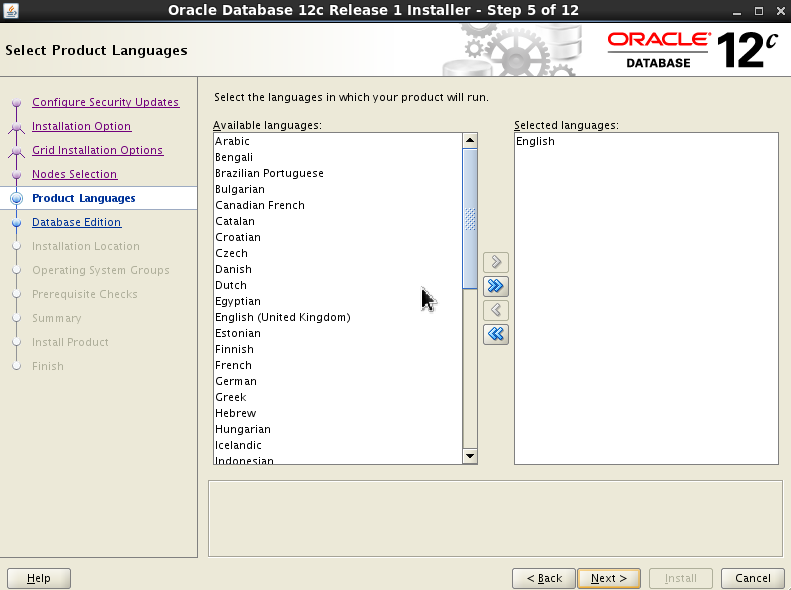Click the Cancel button
The width and height of the screenshot is (791, 590).
click(753, 578)
